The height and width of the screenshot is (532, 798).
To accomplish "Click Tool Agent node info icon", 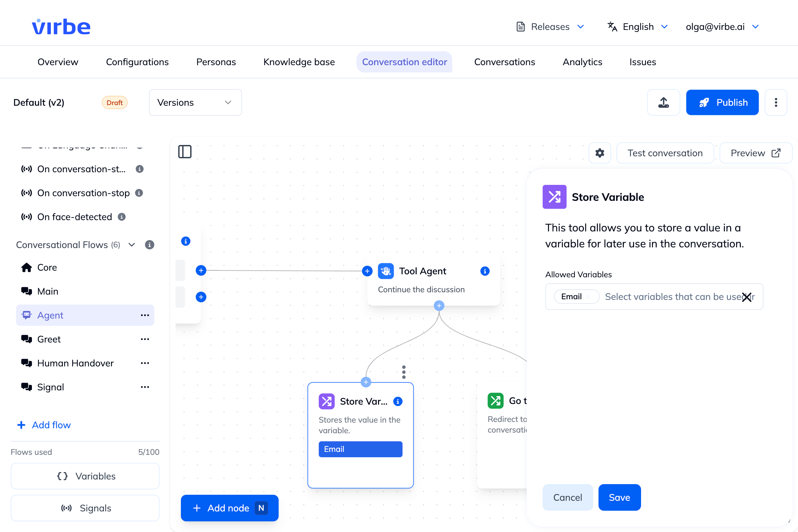I will pos(485,271).
